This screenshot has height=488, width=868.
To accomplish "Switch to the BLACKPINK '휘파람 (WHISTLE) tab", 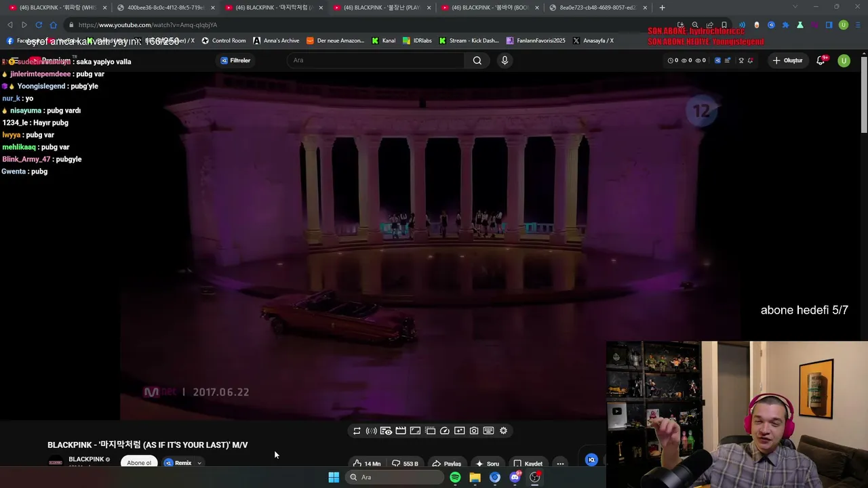I will [x=58, y=7].
